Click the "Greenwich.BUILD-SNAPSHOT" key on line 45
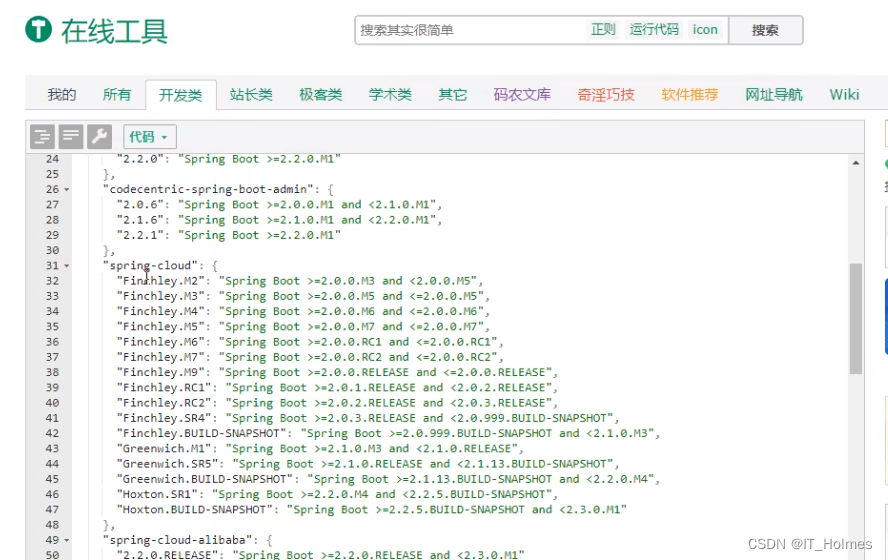 point(204,479)
